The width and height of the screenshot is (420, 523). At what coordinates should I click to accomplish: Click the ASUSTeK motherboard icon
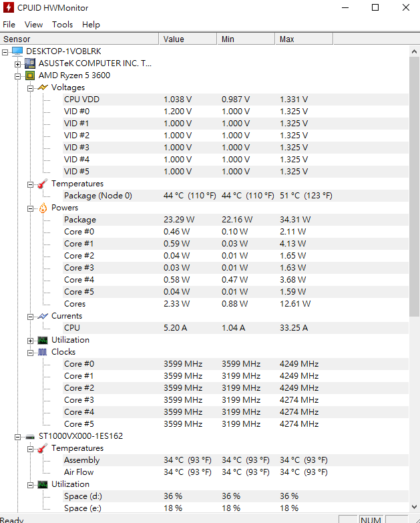coord(30,63)
